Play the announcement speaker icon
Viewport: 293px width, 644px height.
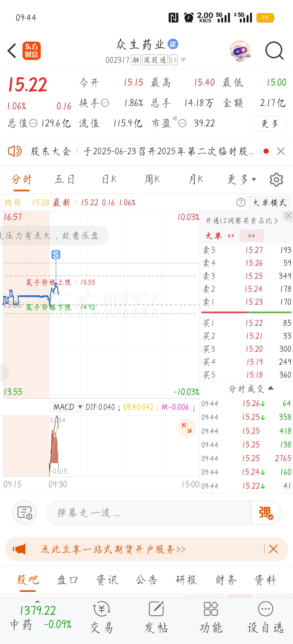(15, 151)
